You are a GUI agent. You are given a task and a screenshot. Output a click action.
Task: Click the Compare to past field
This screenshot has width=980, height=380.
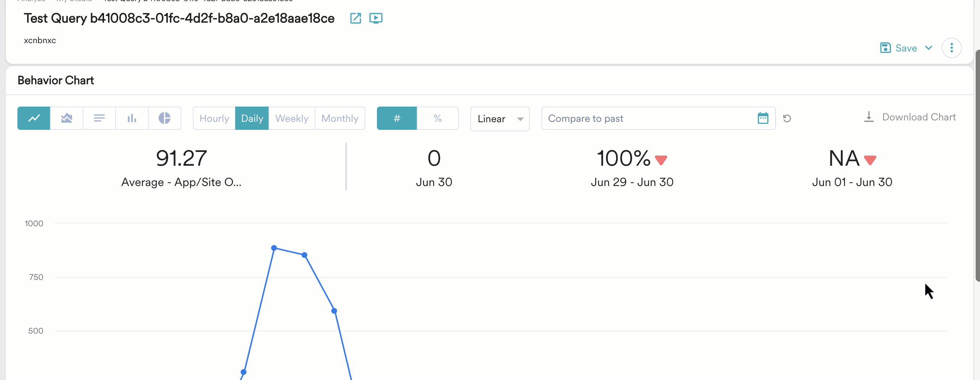[x=647, y=119]
